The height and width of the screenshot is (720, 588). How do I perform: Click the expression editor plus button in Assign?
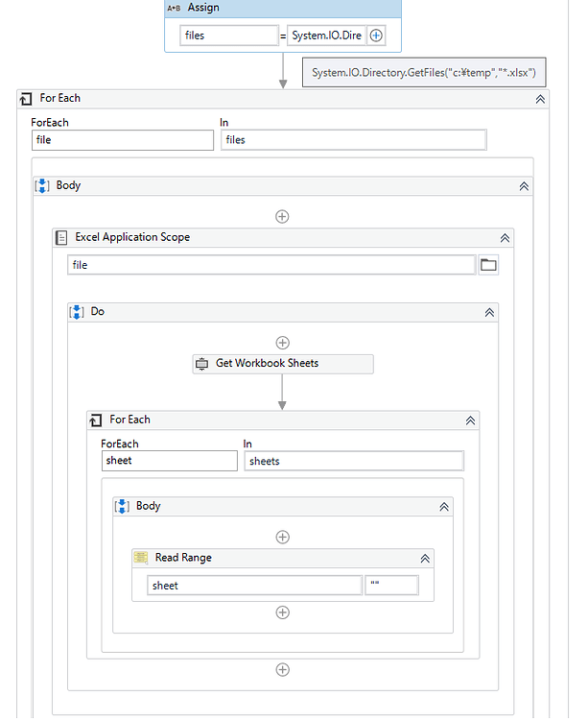(x=376, y=36)
